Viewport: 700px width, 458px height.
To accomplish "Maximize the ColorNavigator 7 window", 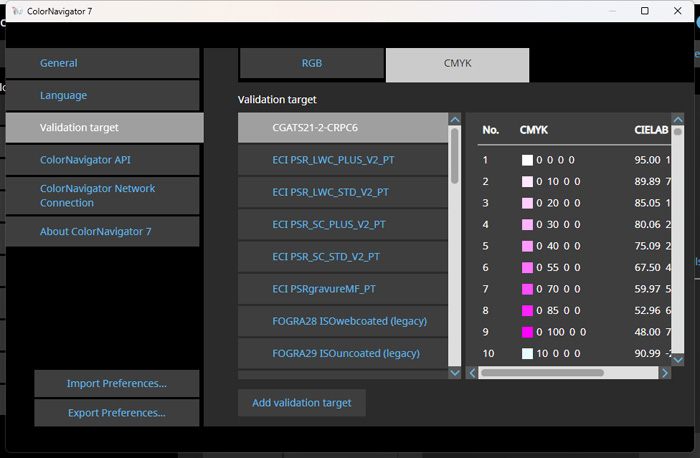I will click(x=645, y=11).
